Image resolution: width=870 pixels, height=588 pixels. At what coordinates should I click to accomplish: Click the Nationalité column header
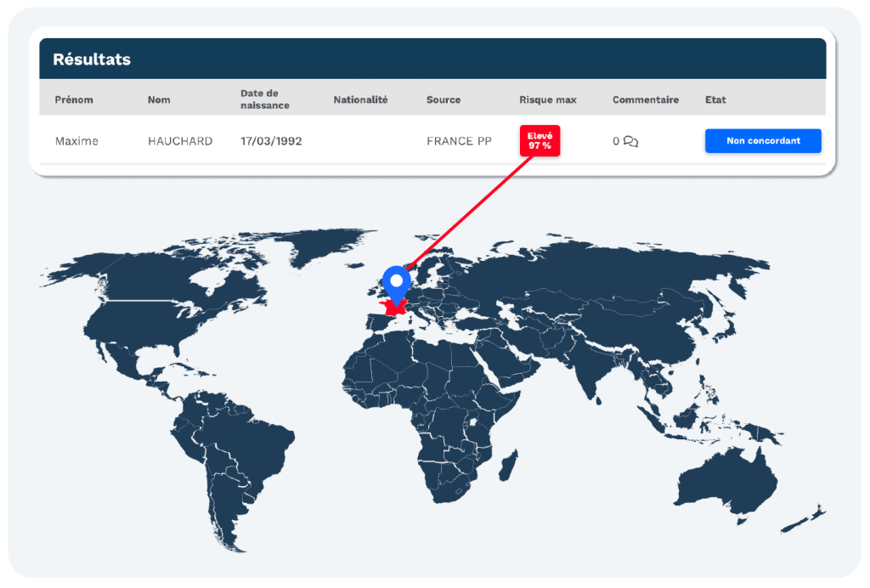click(360, 99)
